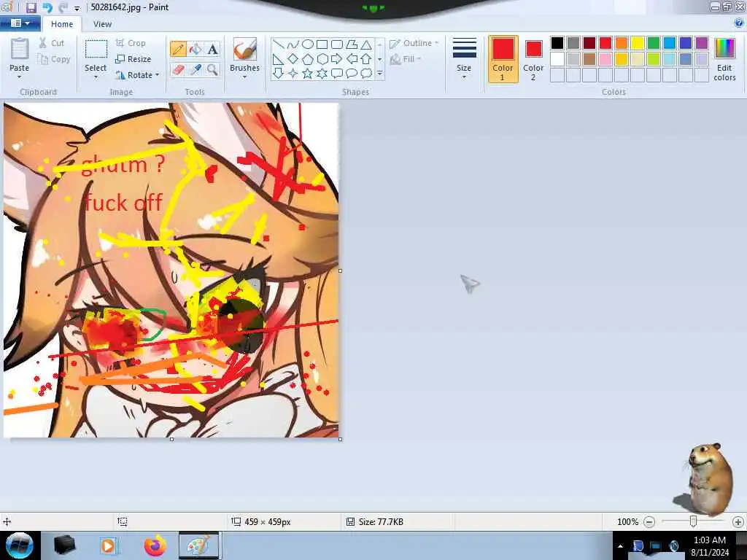Select the Text tool

tap(212, 49)
